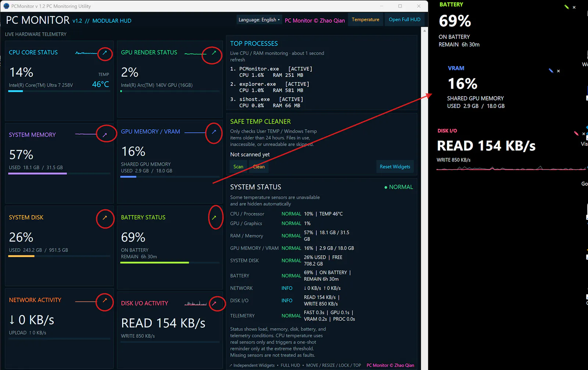Click 'USED 243.2 GB / 951.5 GB' disk text
588x370 pixels.
pyautogui.click(x=39, y=250)
